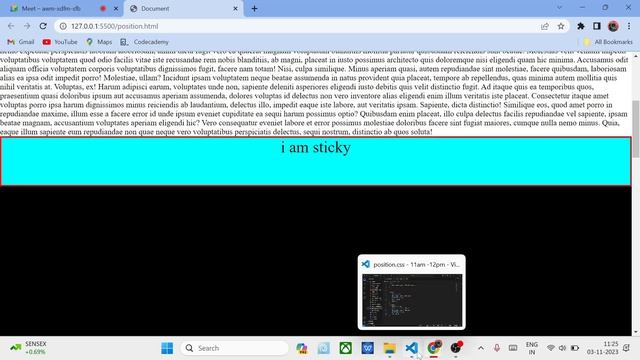640x360 pixels.
Task: Click the browser forward arrow
Action: point(27,26)
